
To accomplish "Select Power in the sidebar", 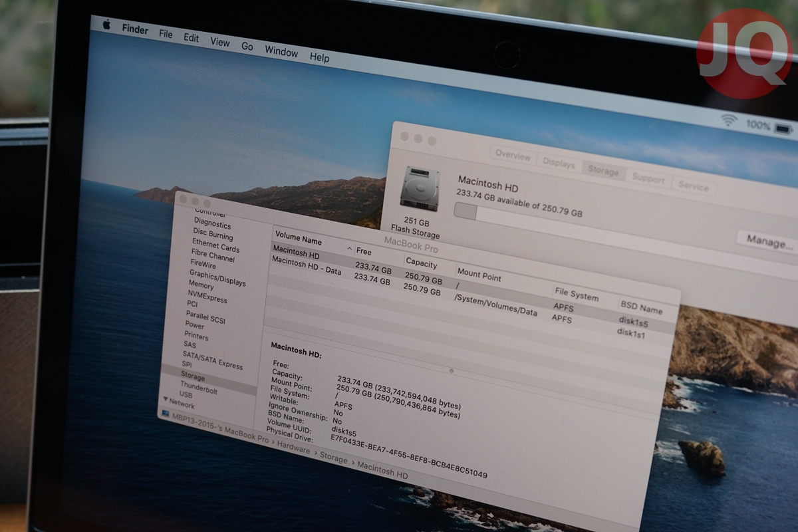I will (x=194, y=325).
